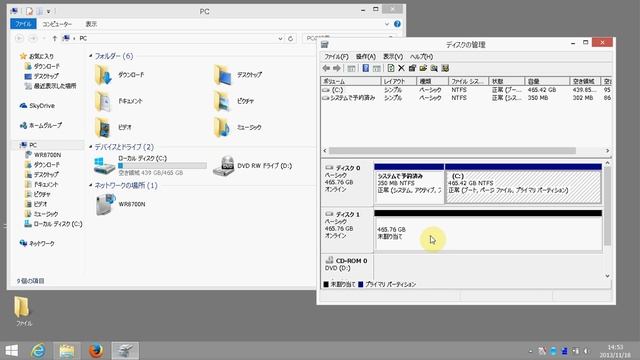Sort by ボリューム column header

click(x=351, y=81)
